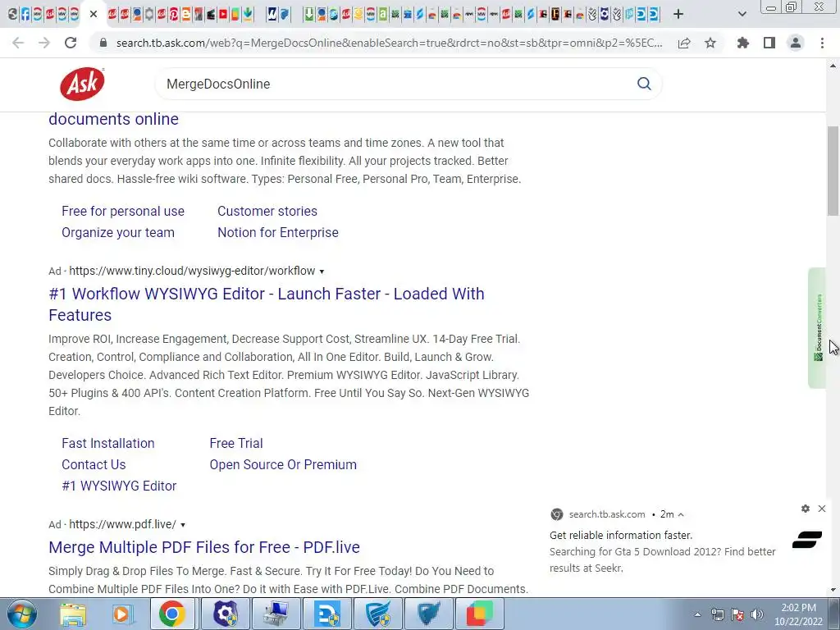Bookmark this page with the star icon

tap(710, 43)
